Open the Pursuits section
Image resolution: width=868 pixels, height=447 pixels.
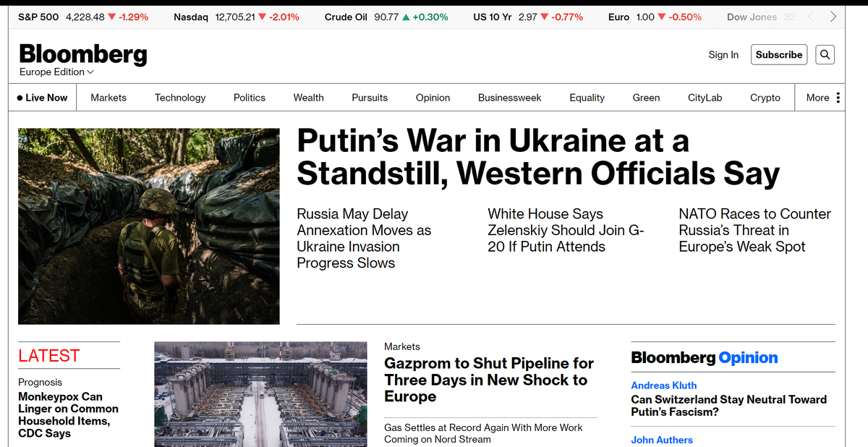click(370, 98)
